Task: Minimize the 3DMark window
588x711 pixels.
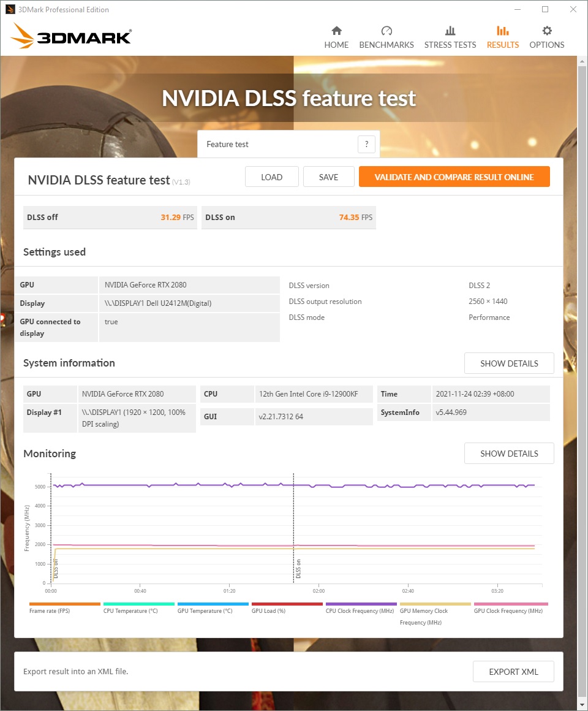Action: [x=518, y=9]
